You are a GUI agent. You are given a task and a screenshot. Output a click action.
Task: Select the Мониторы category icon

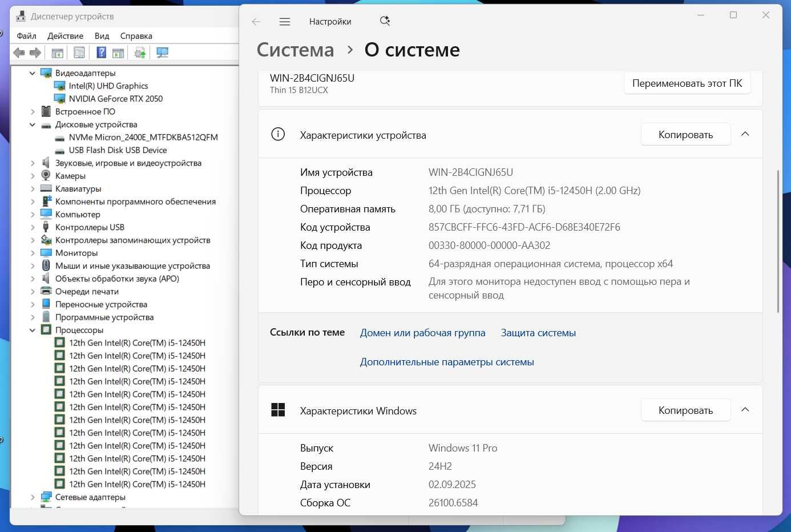coord(46,253)
